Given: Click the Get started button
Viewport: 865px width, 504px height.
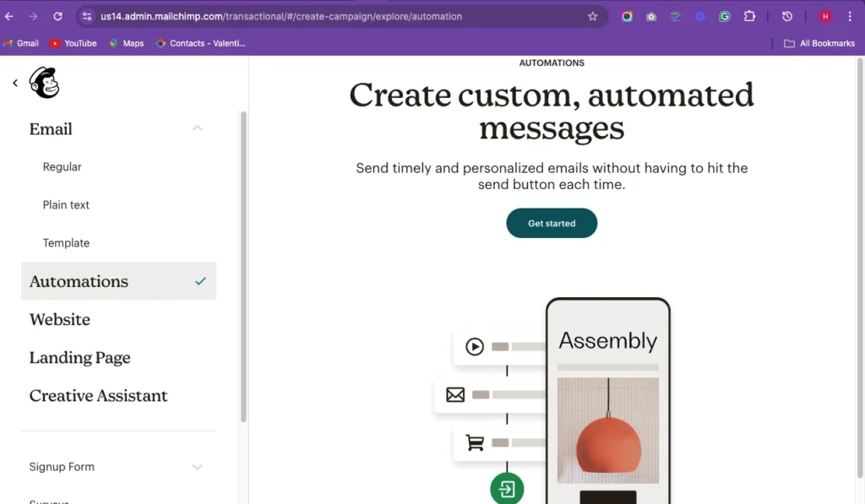Looking at the screenshot, I should [x=551, y=223].
